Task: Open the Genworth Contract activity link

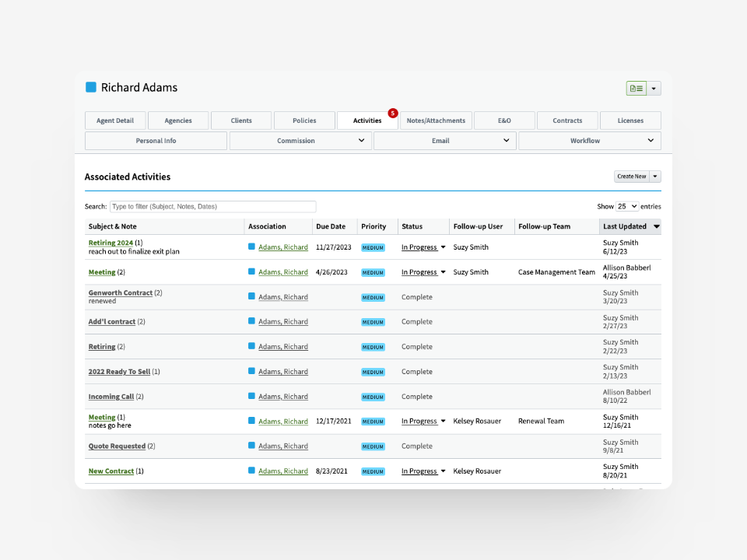Action: pyautogui.click(x=120, y=293)
